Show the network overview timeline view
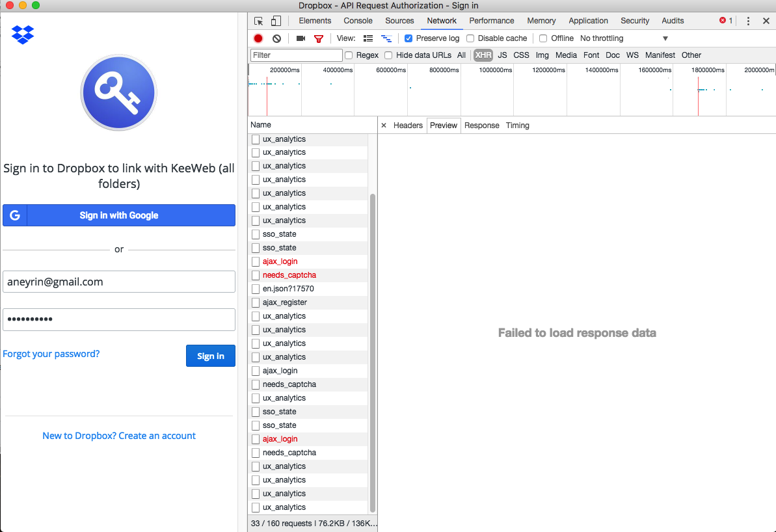The height and width of the screenshot is (532, 776). point(386,38)
